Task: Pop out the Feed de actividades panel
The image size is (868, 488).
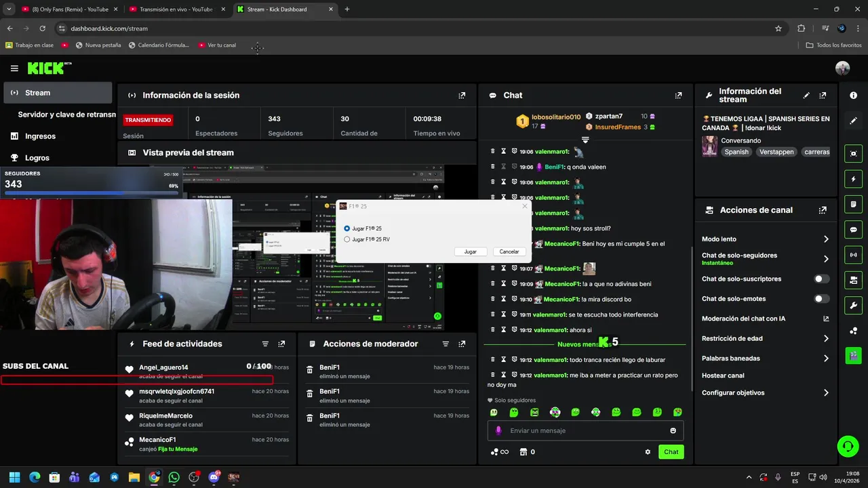Action: click(x=281, y=344)
